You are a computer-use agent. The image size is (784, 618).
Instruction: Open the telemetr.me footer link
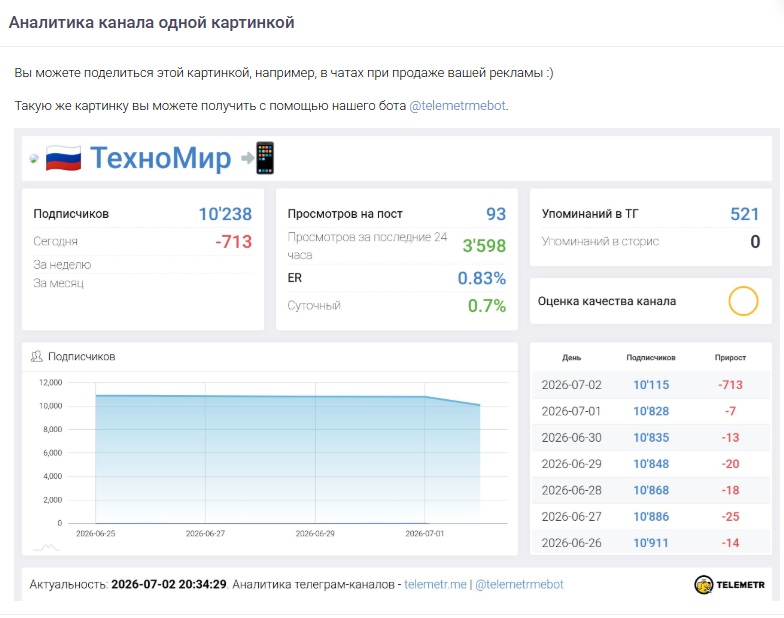tap(435, 584)
